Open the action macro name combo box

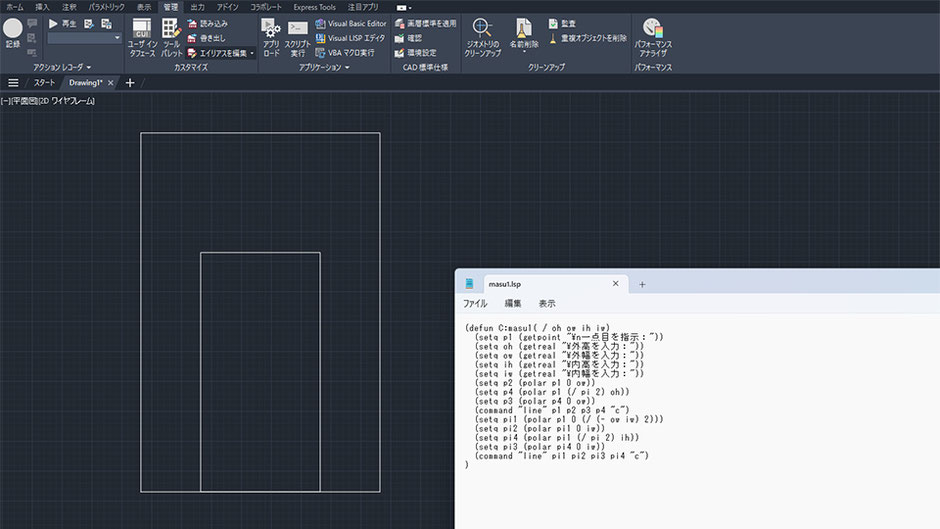coord(85,38)
